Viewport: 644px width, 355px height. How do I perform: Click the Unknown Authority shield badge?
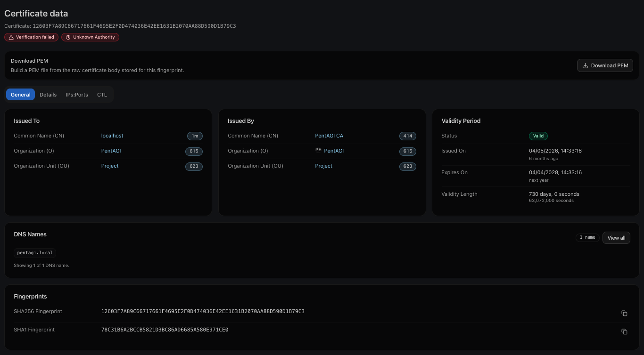[x=91, y=37]
